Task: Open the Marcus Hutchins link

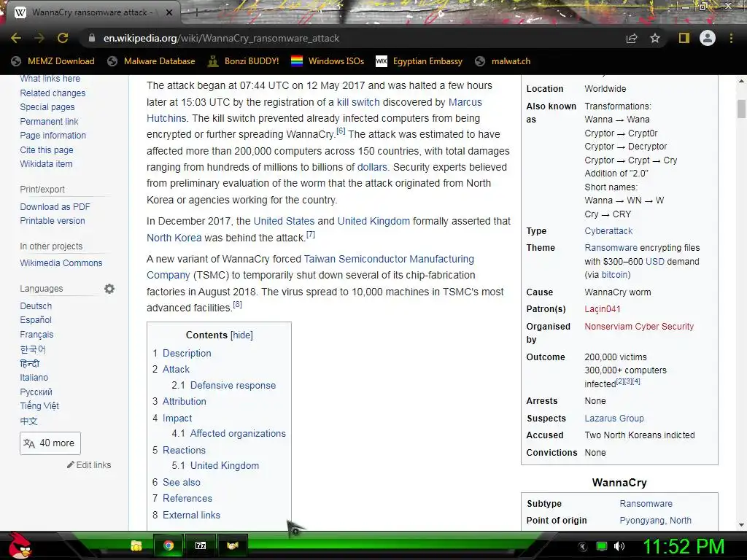Action: pyautogui.click(x=465, y=102)
